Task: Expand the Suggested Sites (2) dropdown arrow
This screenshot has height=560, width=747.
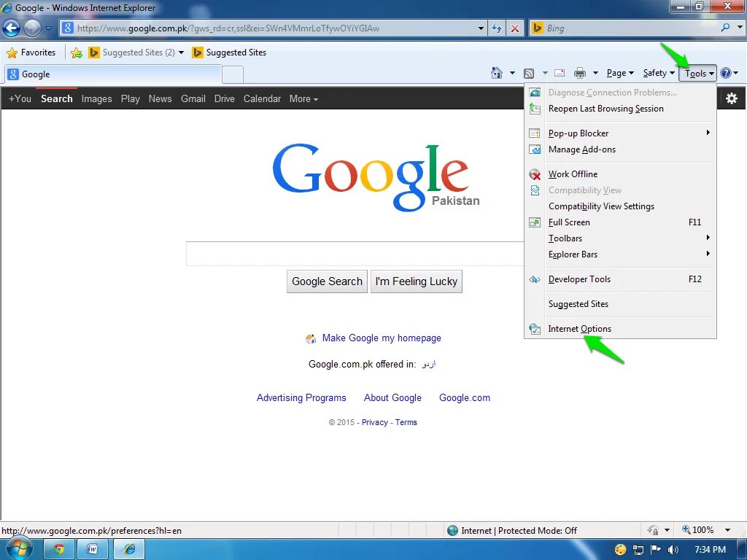Action: pyautogui.click(x=181, y=52)
